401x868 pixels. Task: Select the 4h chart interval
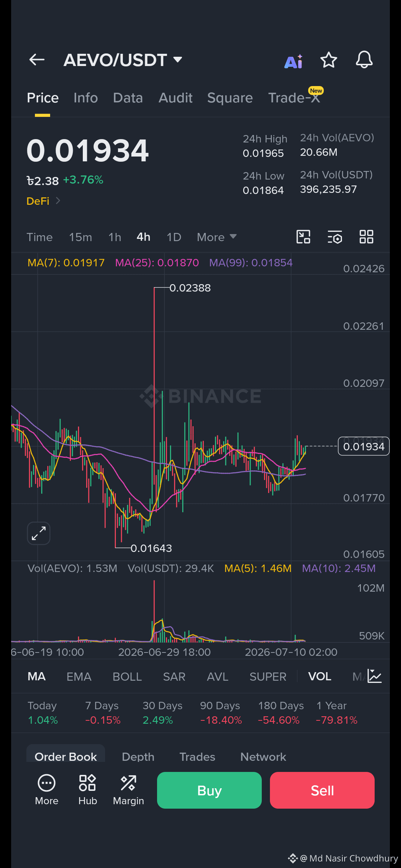pyautogui.click(x=144, y=237)
